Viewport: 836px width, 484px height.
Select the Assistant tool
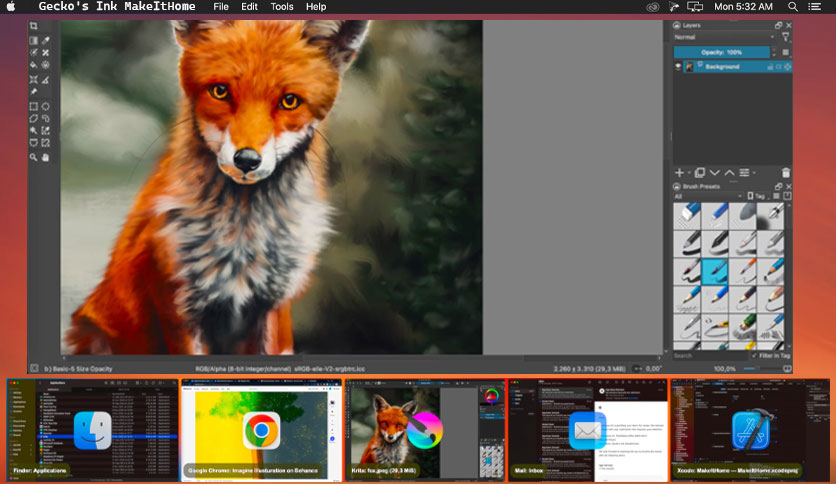point(34,79)
